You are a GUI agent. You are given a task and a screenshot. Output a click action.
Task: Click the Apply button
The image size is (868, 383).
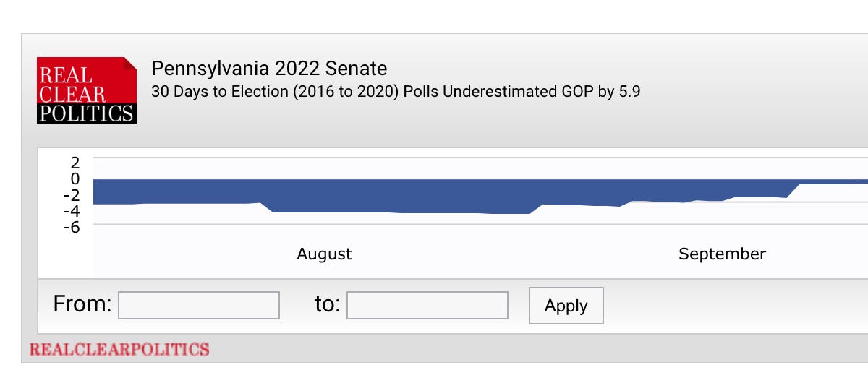point(566,306)
